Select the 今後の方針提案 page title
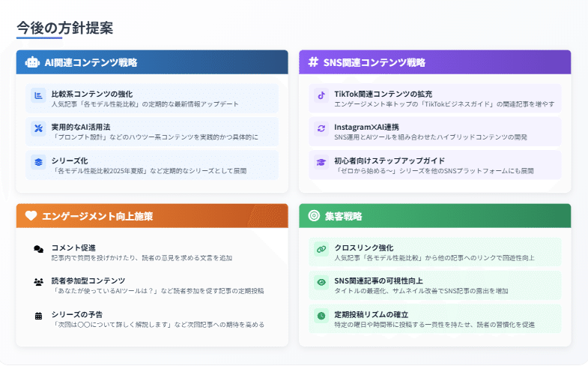588x366 pixels. tap(64, 28)
